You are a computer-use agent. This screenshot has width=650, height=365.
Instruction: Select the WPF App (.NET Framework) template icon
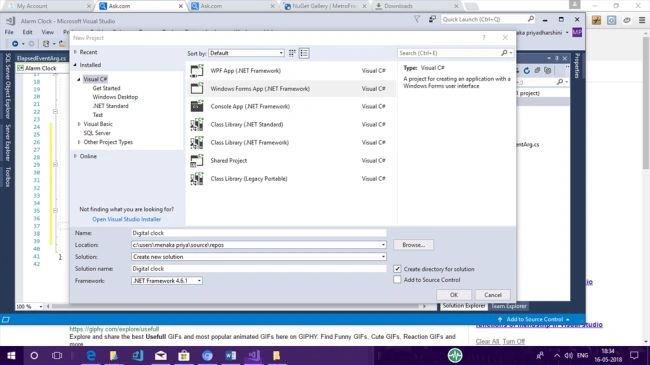click(197, 71)
